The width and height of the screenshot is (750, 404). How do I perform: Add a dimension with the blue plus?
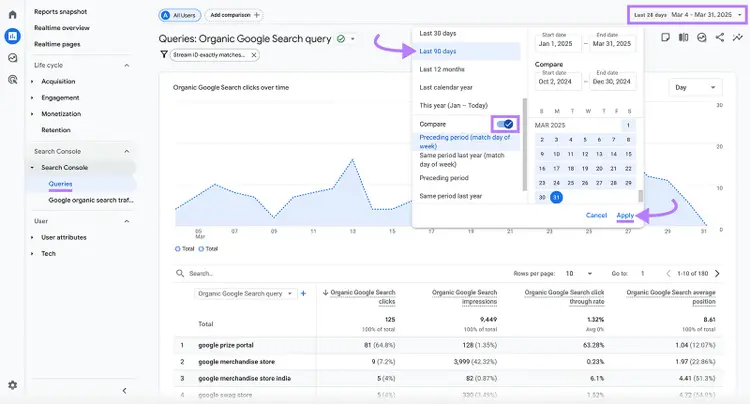coord(303,294)
